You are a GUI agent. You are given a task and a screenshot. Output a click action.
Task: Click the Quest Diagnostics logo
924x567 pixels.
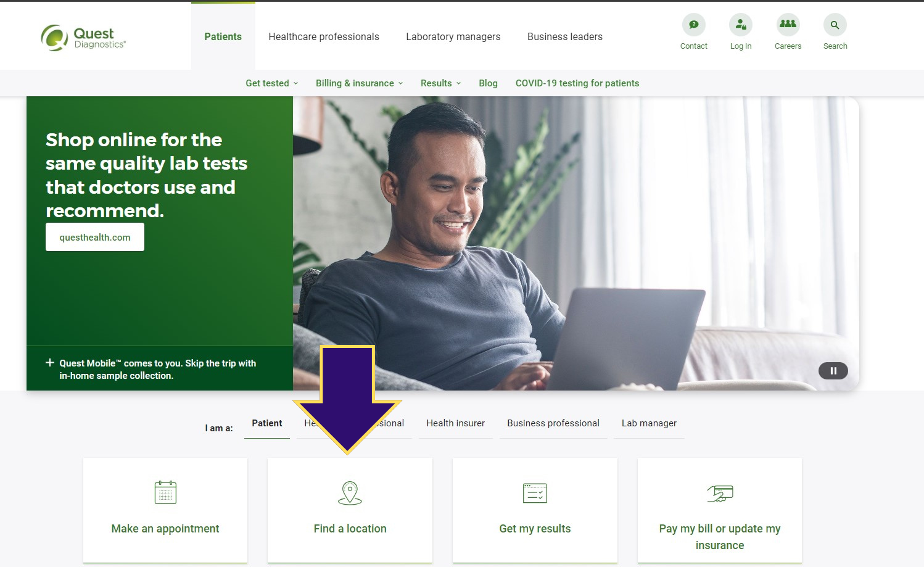point(83,37)
